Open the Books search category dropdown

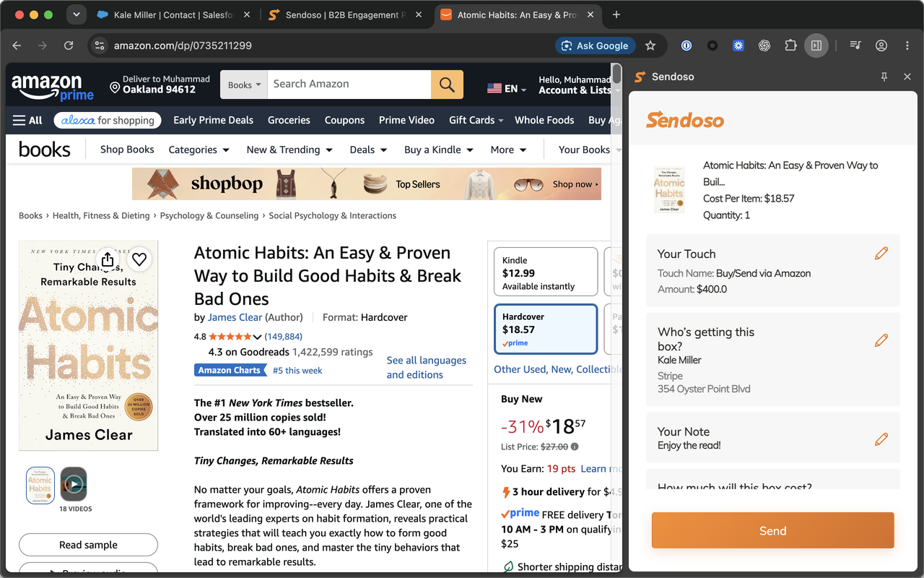pos(244,85)
